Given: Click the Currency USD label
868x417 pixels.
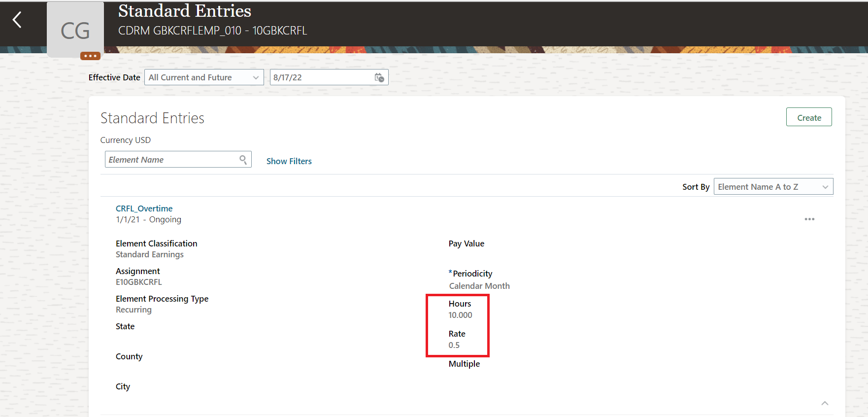Looking at the screenshot, I should pos(126,140).
